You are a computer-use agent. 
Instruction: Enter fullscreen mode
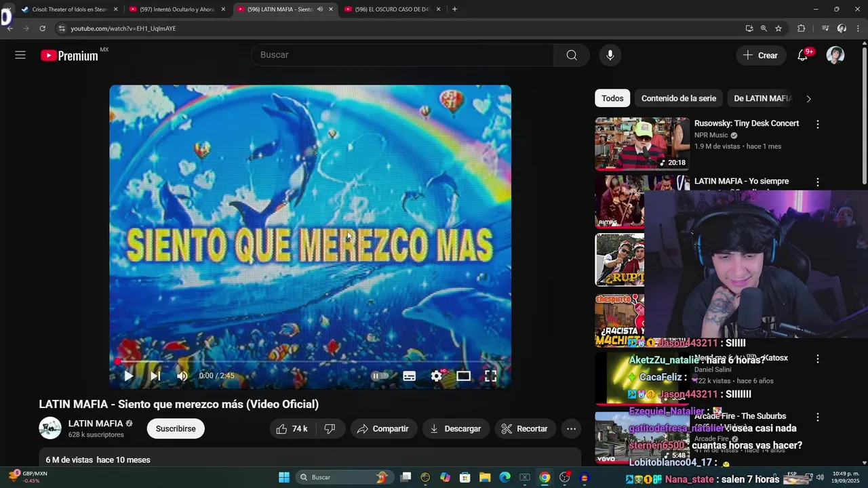[491, 375]
